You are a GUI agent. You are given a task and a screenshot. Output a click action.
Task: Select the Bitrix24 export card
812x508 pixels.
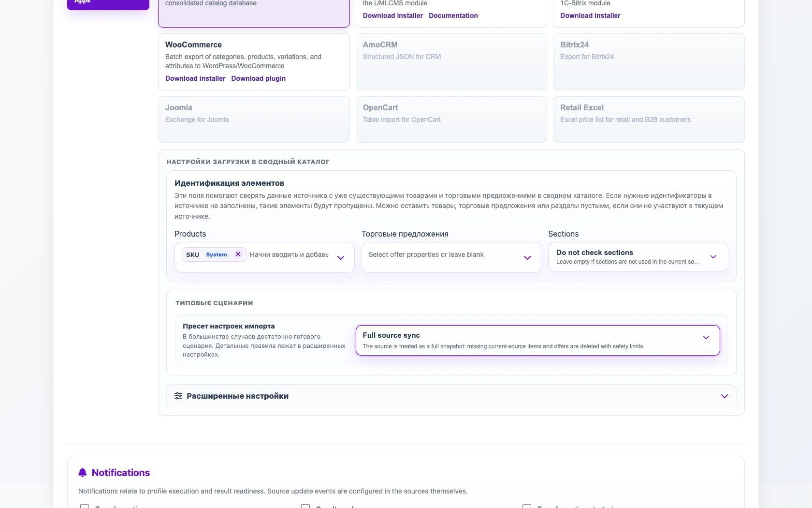649,61
